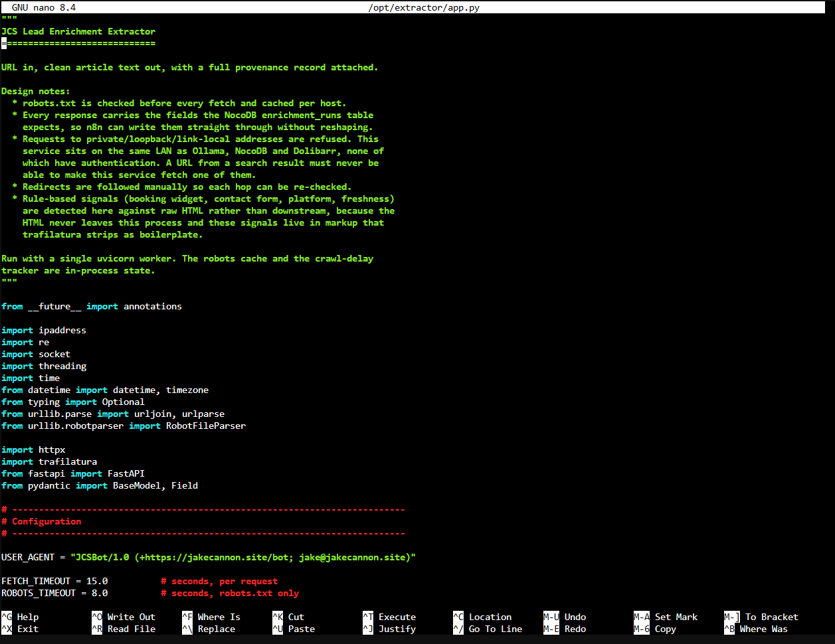Screen dimensions: 835x644
Task: Click the ^\ Replace shortcut
Action: click(209, 629)
